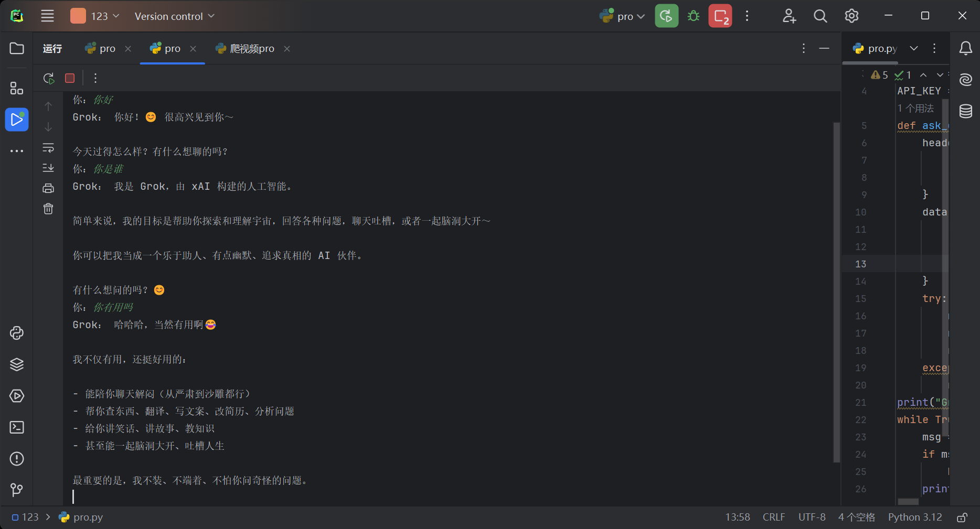Viewport: 980px width, 529px height.
Task: Open the Database tool window
Action: click(965, 111)
